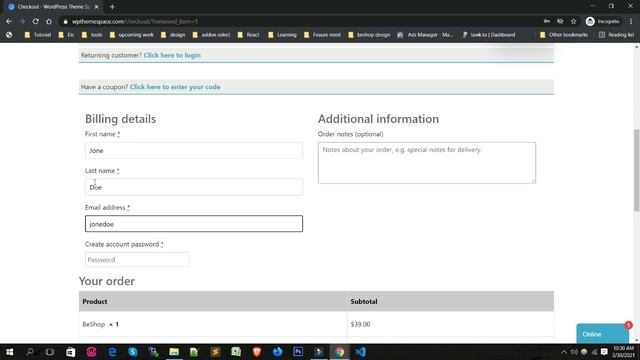Viewport: 640px width, 360px height.
Task: Open the Windows Start menu
Action: (9, 352)
